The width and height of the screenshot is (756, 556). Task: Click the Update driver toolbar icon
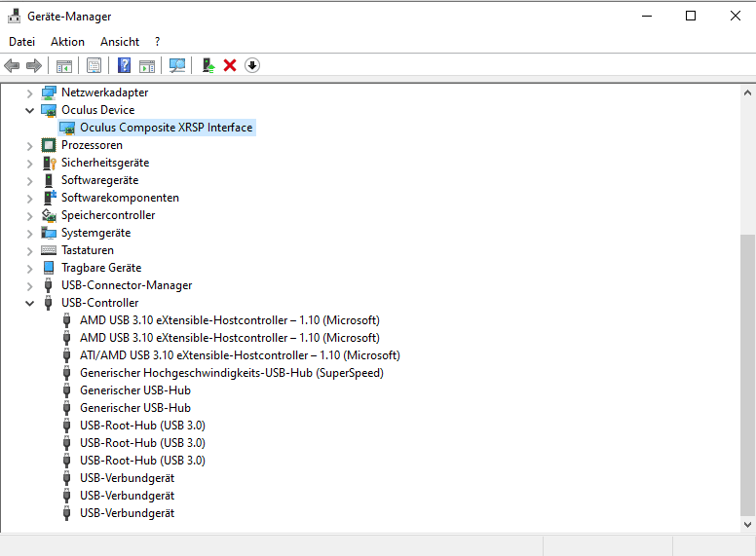click(x=208, y=65)
